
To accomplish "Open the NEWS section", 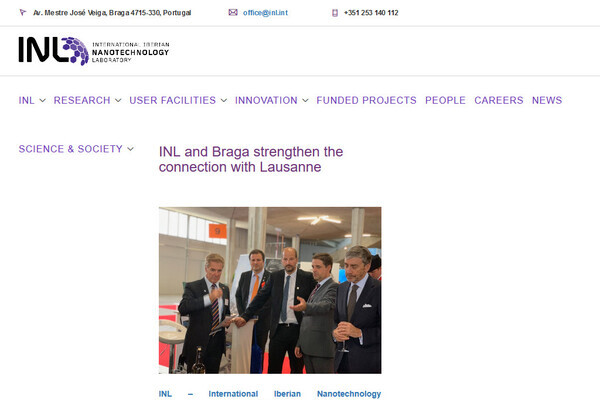I will coord(547,100).
